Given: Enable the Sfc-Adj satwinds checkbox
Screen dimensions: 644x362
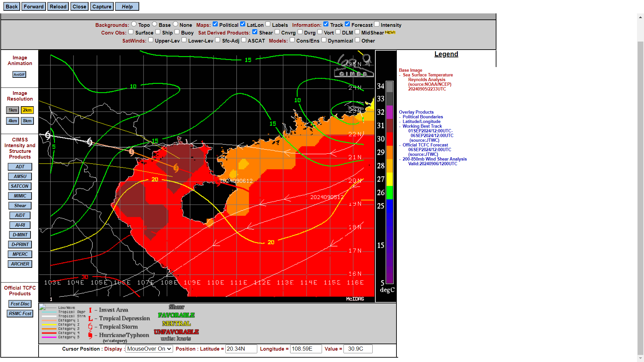Looking at the screenshot, I should click(218, 40).
